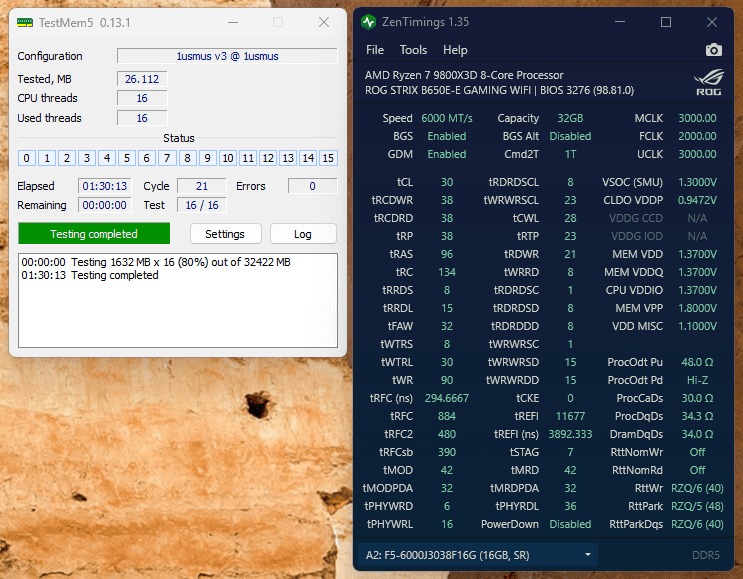Click the Speed value 6000 MT/s

click(447, 118)
